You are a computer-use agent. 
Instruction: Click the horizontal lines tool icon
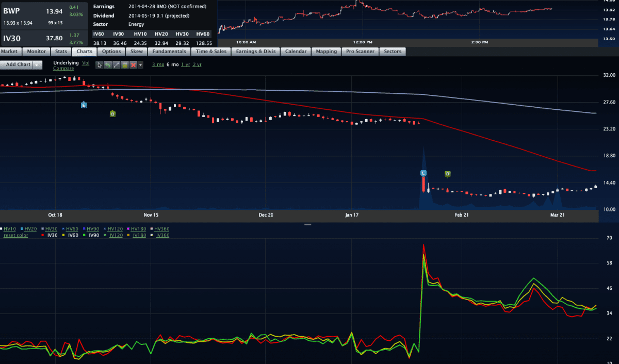124,65
